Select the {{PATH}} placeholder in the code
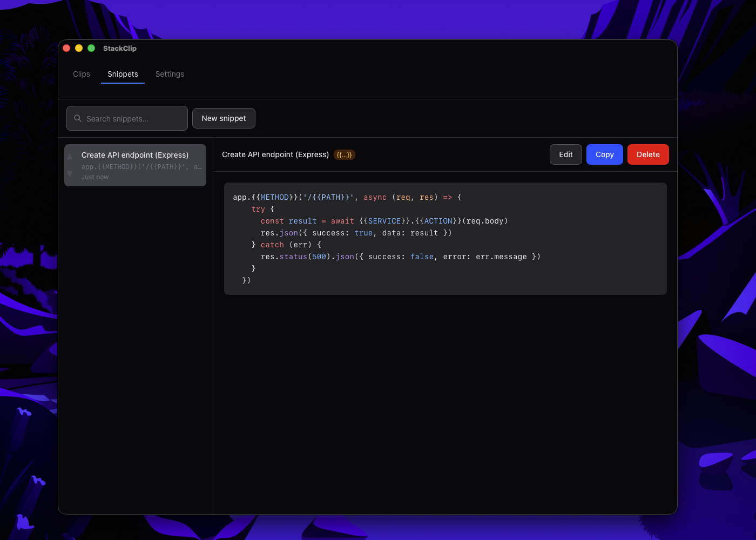Image resolution: width=756 pixels, height=540 pixels. point(332,197)
